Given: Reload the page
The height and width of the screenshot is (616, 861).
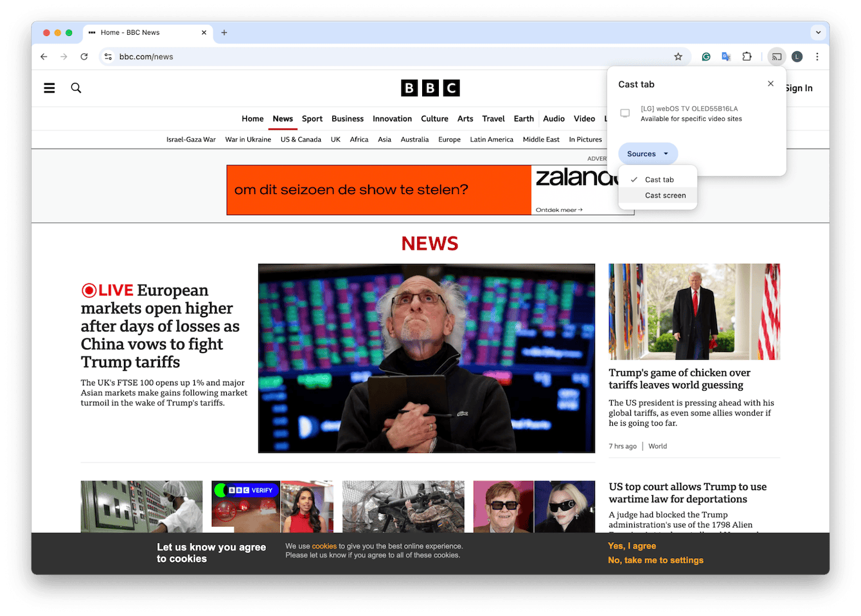Looking at the screenshot, I should 84,57.
